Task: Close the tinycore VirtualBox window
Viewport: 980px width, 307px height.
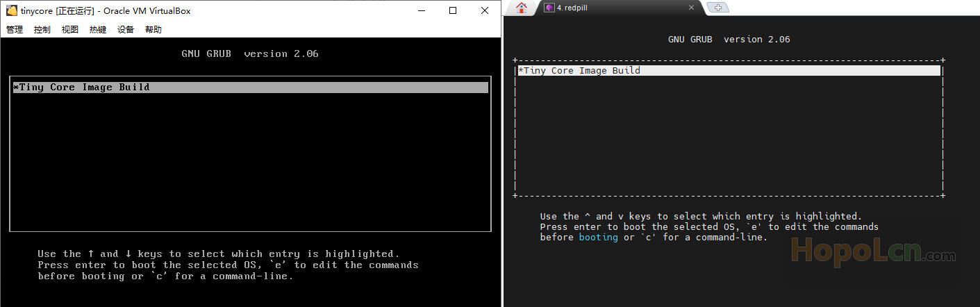Action: [x=485, y=10]
